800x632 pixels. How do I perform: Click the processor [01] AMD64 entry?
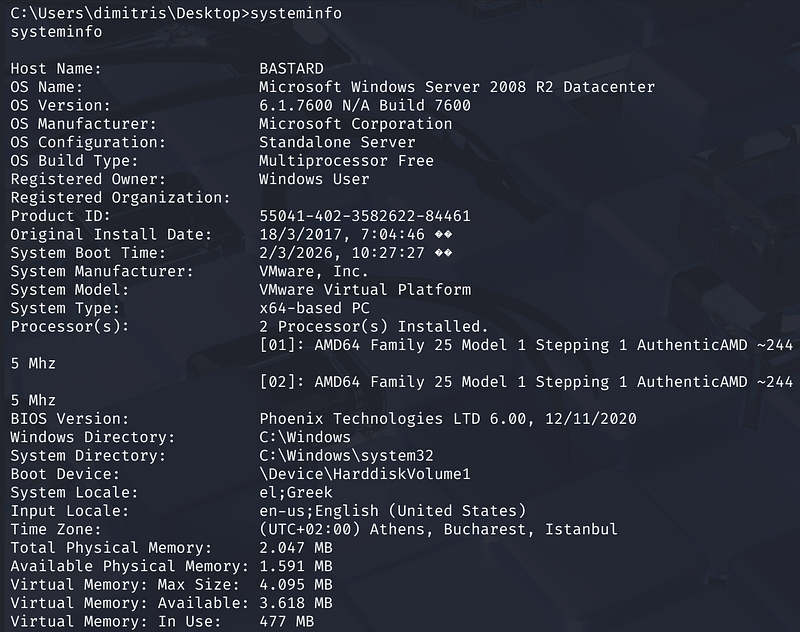coord(525,345)
